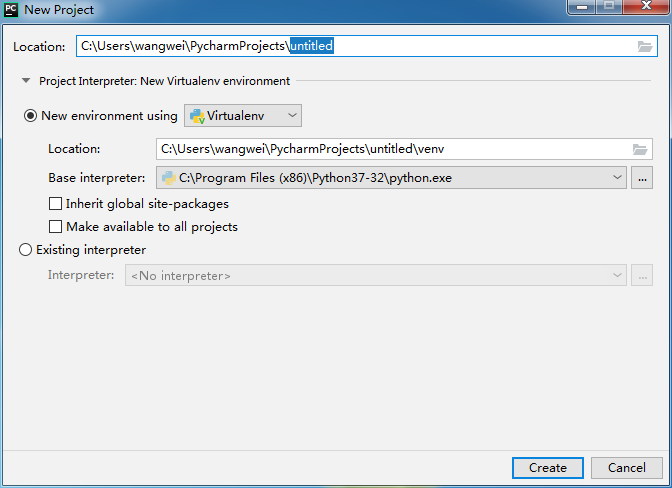Collapse the Project Interpreter section

[26, 81]
